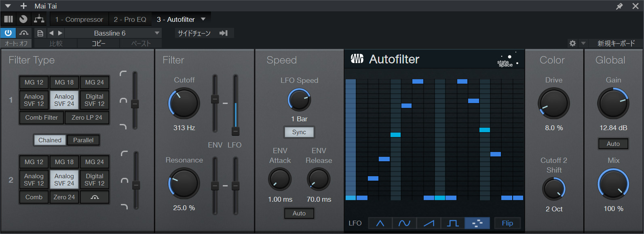Add a new insert with plus icon

coord(23,6)
